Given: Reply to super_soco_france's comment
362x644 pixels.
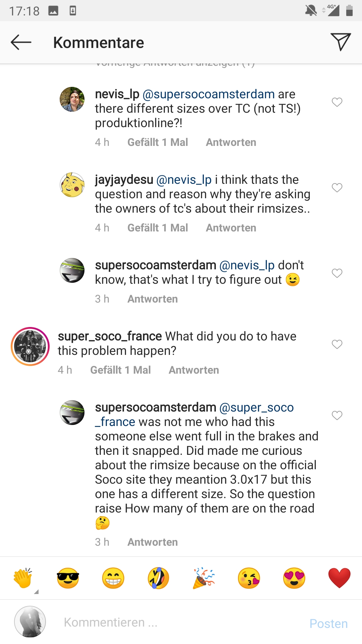Looking at the screenshot, I should pos(194,370).
